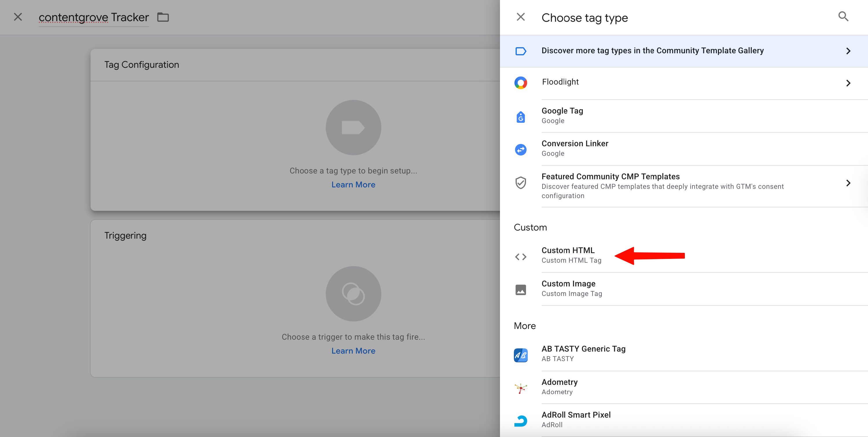Screen dimensions: 868x437
Task: Click the AB TASTY logo icon
Action: 521,355
